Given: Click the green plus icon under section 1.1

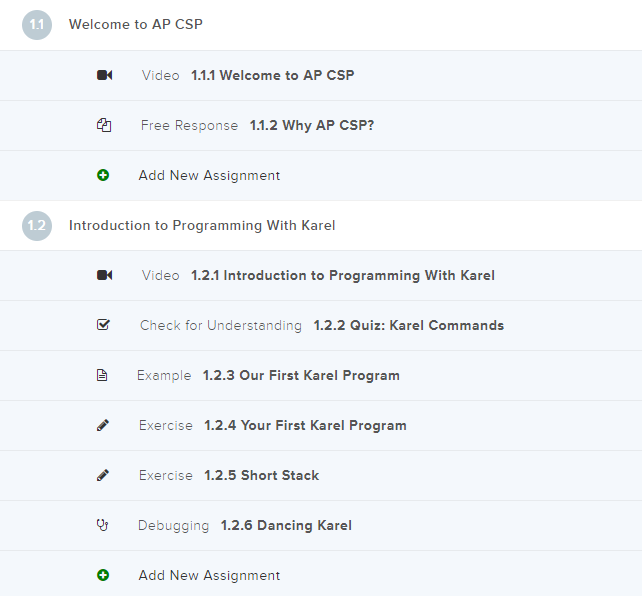Looking at the screenshot, I should point(103,175).
